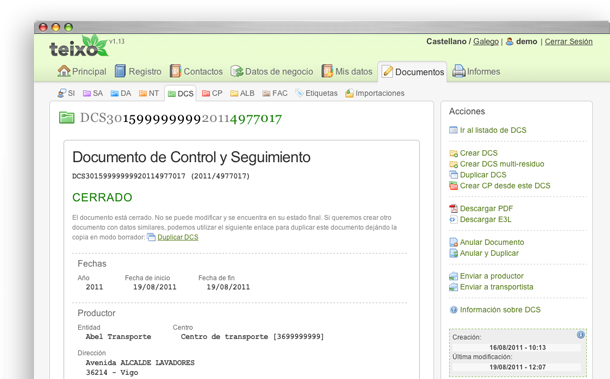Viewport: 610px width, 379px height.
Task: Switch to the SA documents sub-tab
Action: [x=93, y=93]
